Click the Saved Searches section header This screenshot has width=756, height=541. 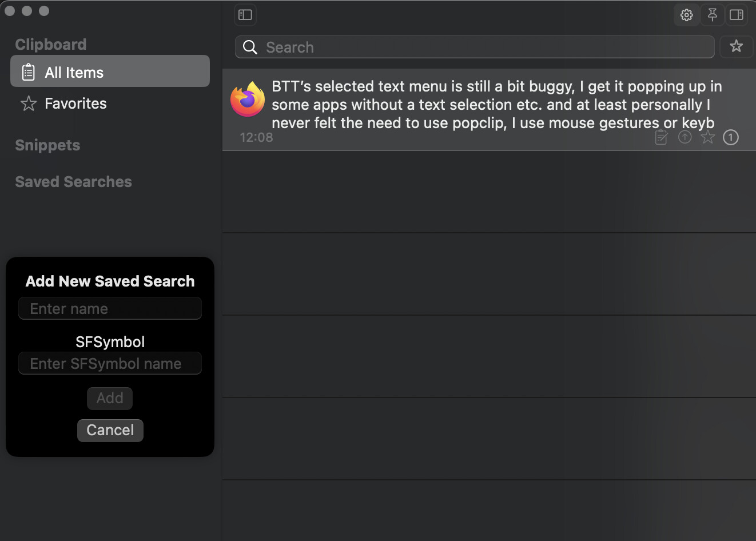(73, 182)
